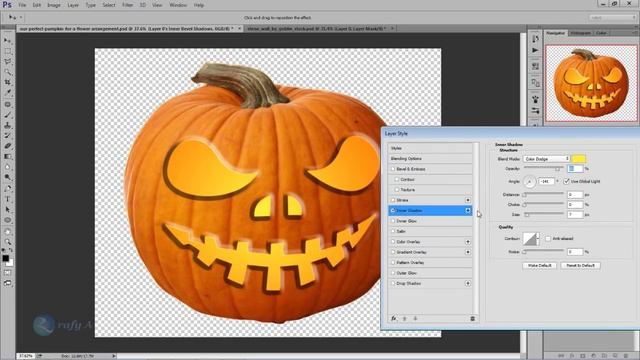Enable the Bevel & Emboss checkbox
The image size is (640, 360).
tap(393, 169)
